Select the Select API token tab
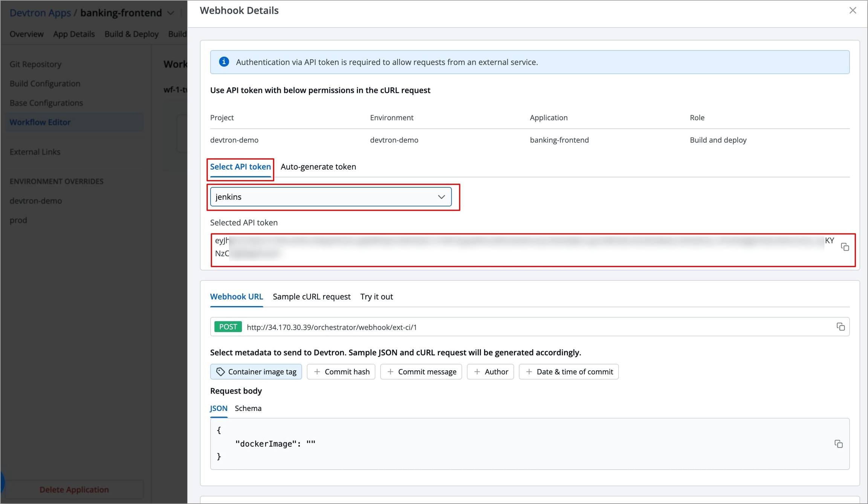This screenshot has height=504, width=868. pos(240,167)
